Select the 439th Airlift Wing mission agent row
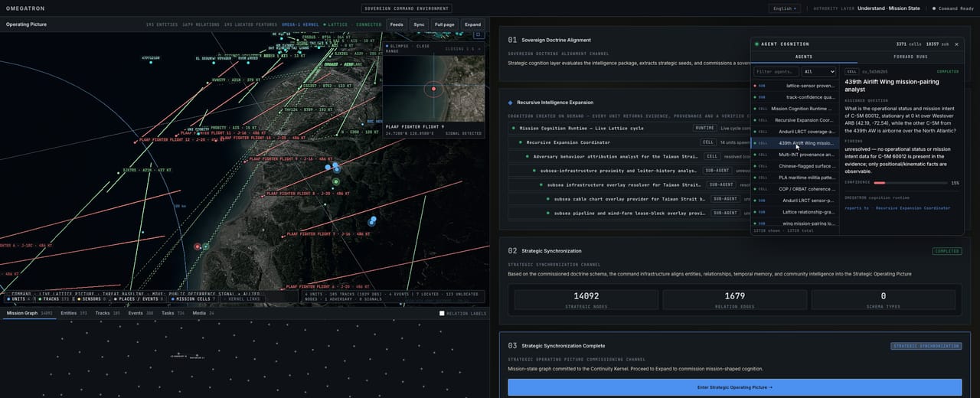Screen dimensions: 980x398 (x=795, y=143)
